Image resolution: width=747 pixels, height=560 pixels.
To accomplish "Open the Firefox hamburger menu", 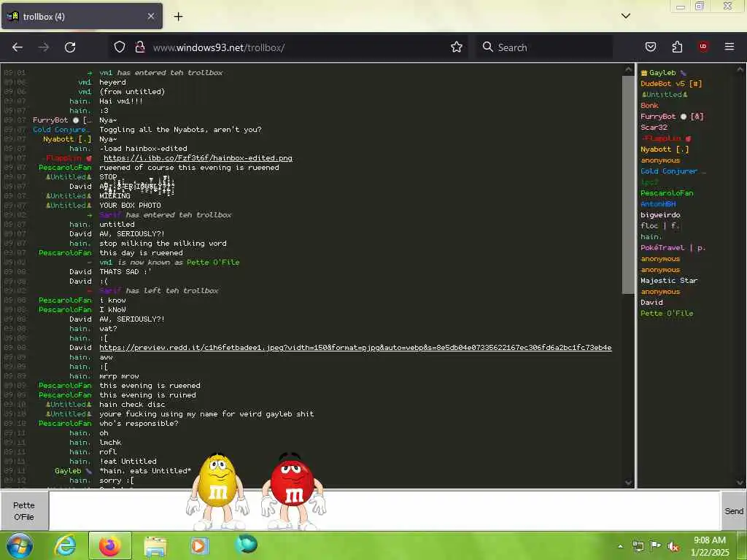I will pos(729,47).
